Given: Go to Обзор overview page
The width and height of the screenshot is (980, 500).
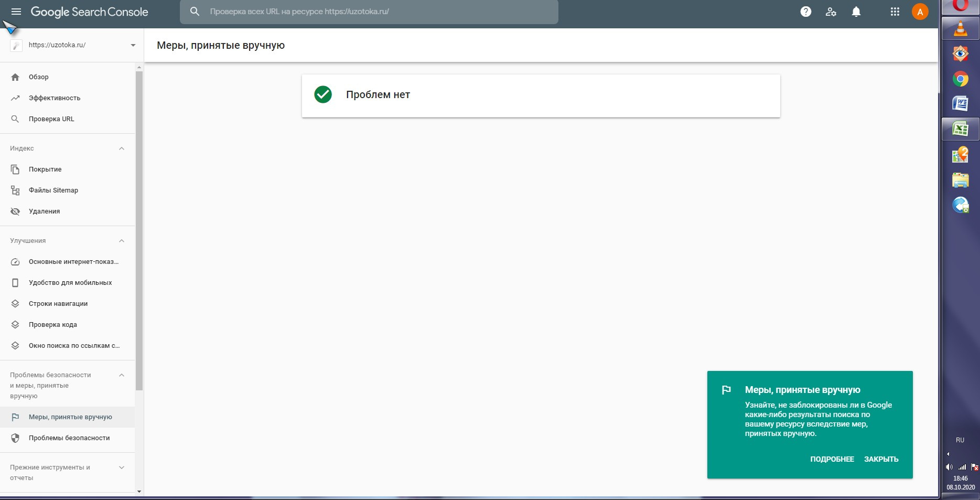Looking at the screenshot, I should (x=67, y=77).
